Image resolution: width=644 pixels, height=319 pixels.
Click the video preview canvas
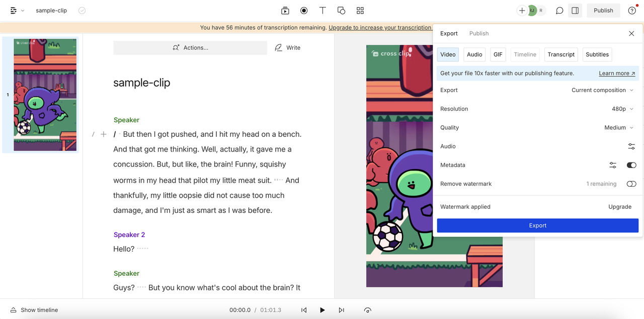pos(434,166)
